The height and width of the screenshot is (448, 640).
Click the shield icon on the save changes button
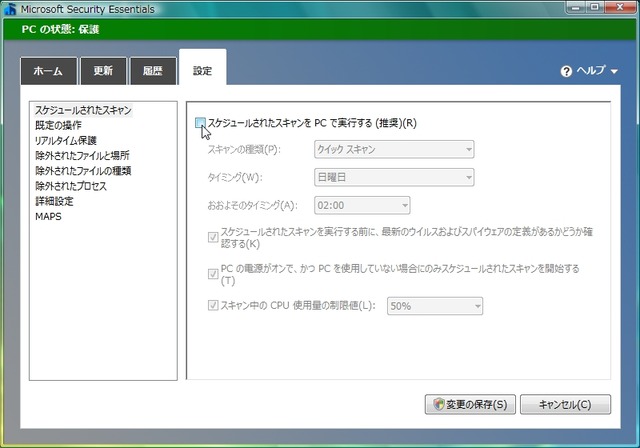[439, 404]
